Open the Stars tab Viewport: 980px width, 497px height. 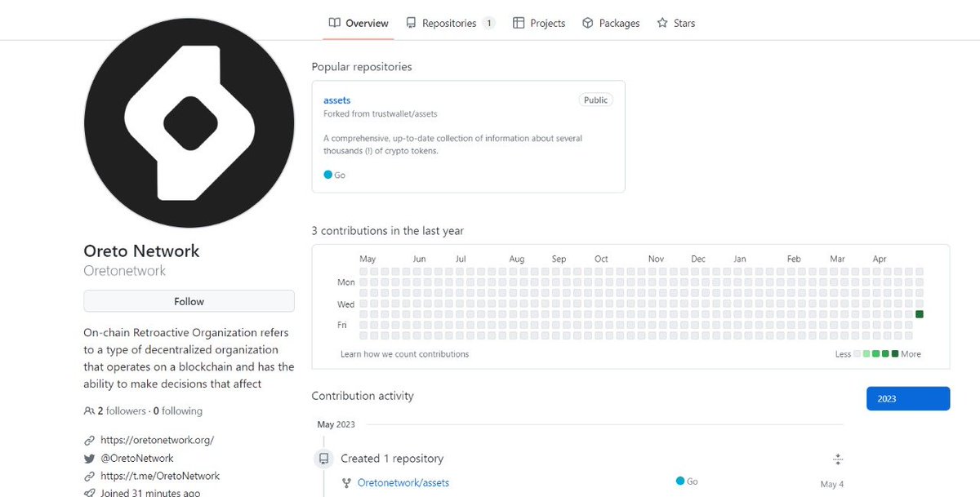pyautogui.click(x=675, y=23)
